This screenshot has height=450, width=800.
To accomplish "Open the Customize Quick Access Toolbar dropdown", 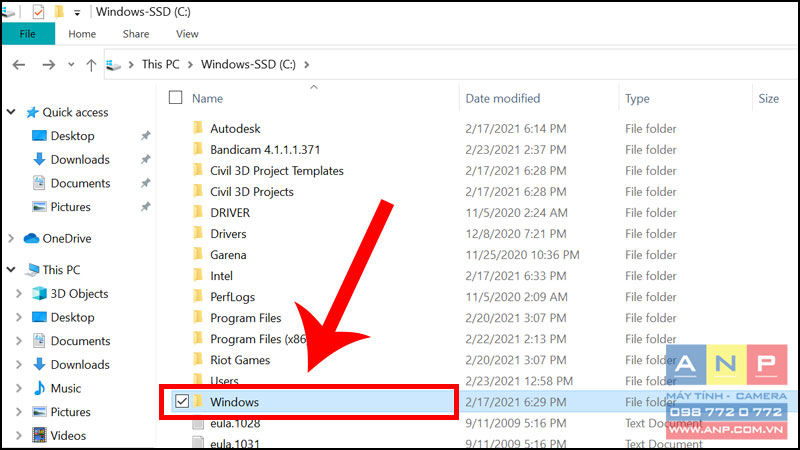I will click(77, 12).
